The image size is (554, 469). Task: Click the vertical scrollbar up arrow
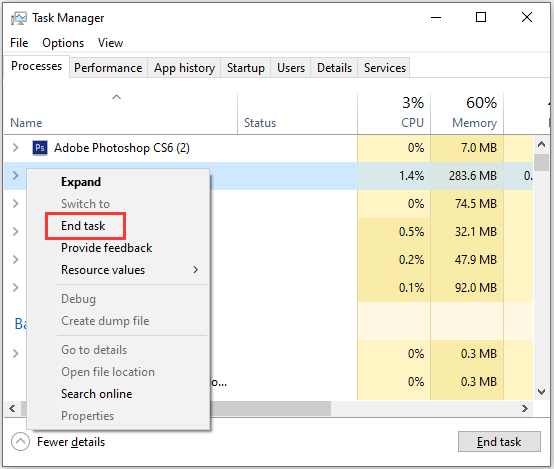(541, 144)
